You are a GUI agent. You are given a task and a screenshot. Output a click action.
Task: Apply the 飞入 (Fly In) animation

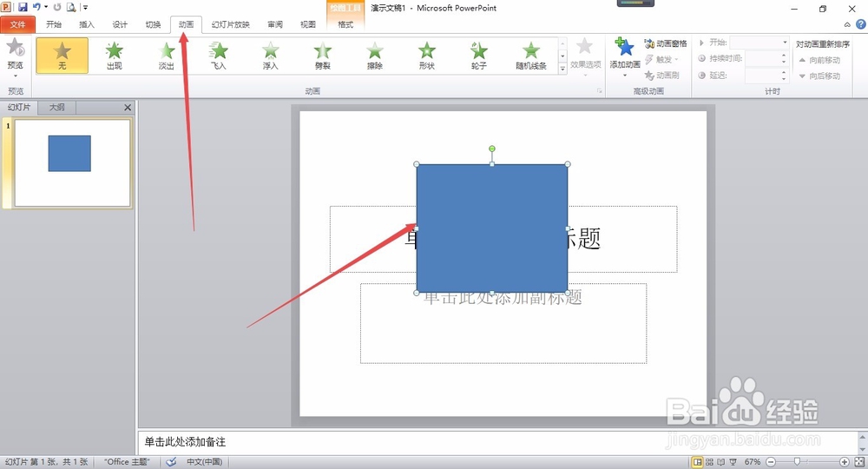(218, 56)
